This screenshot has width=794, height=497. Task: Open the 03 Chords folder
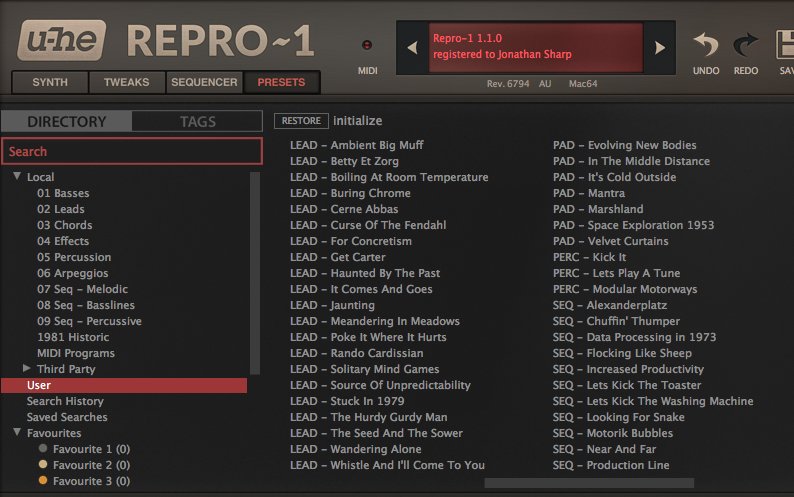(64, 225)
